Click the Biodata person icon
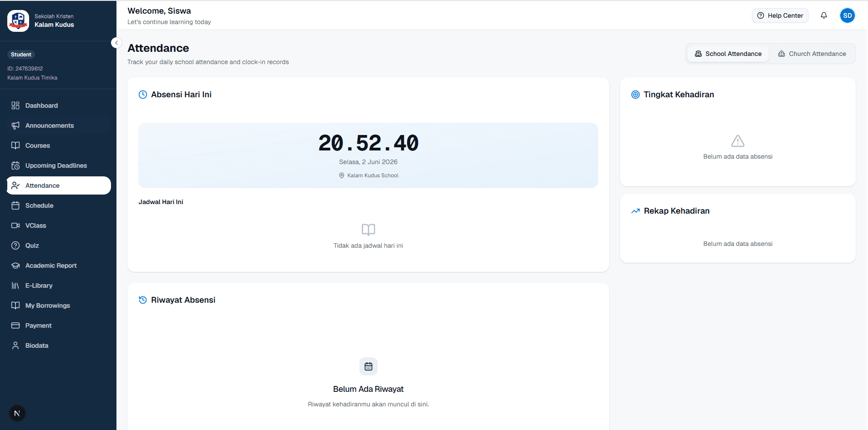This screenshot has height=430, width=868. (x=15, y=345)
